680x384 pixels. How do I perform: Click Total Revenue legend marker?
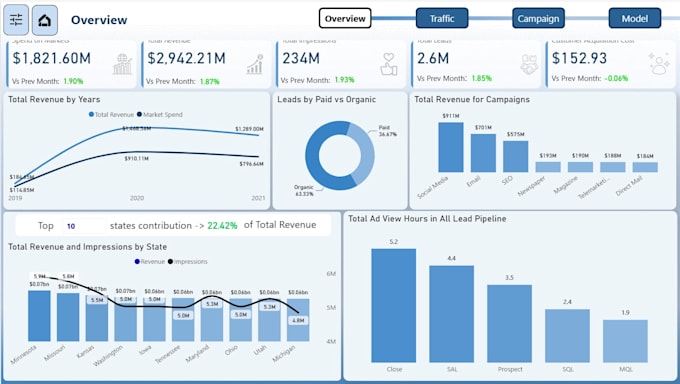91,115
